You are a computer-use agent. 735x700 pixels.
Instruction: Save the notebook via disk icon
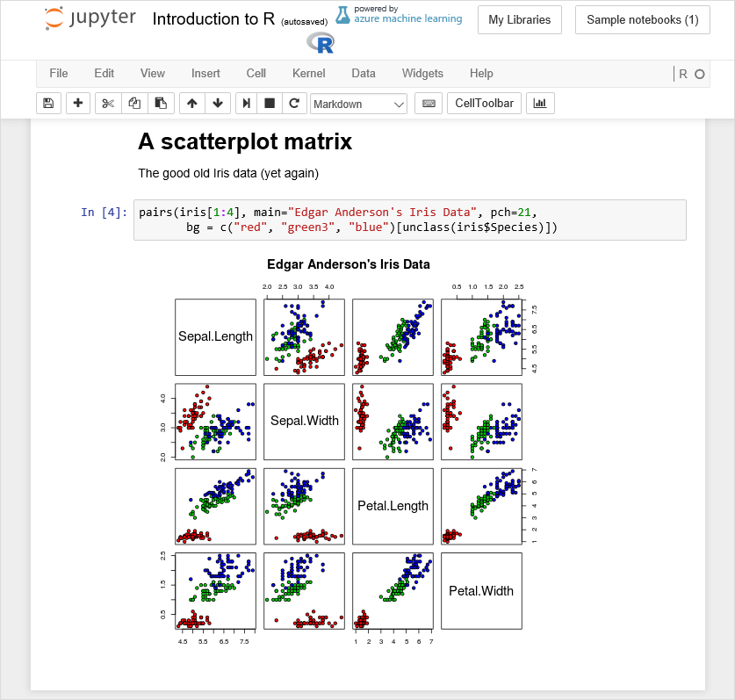[x=47, y=103]
